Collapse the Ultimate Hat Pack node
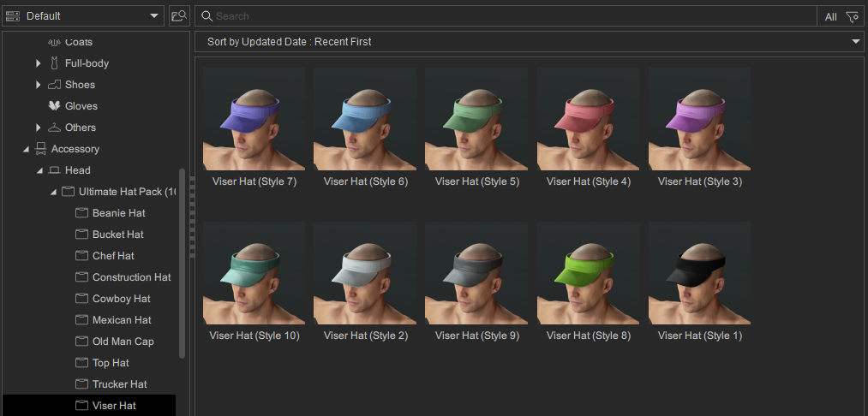Viewport: 868px width, 416px height. point(54,192)
